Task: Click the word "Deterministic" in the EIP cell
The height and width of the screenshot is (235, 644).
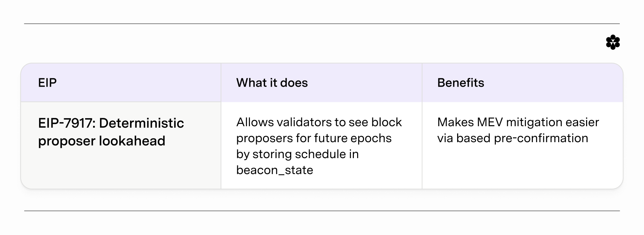Action: coord(141,123)
